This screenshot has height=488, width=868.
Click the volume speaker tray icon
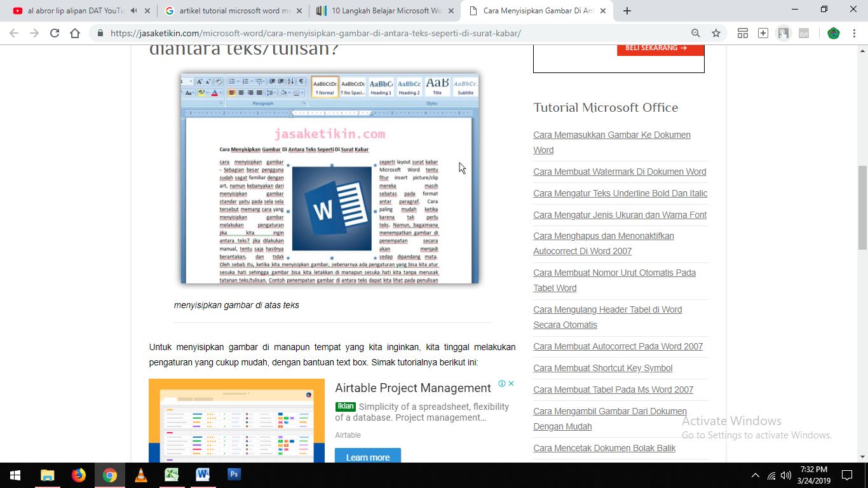[786, 475]
